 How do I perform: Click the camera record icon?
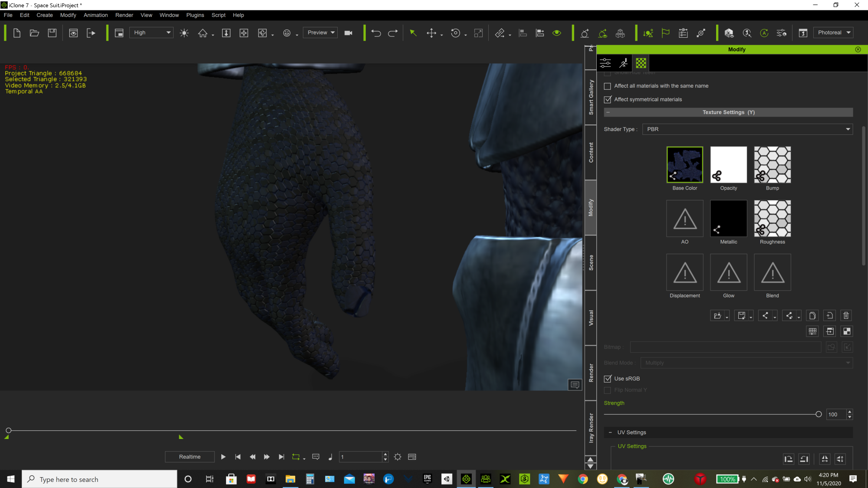(x=348, y=33)
